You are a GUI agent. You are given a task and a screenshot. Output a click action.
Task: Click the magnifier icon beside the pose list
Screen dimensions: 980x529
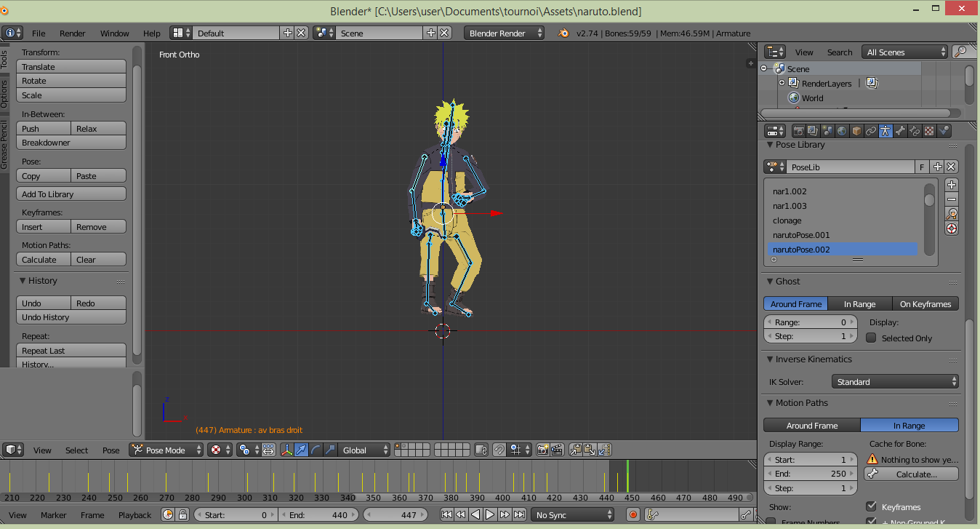coord(951,214)
